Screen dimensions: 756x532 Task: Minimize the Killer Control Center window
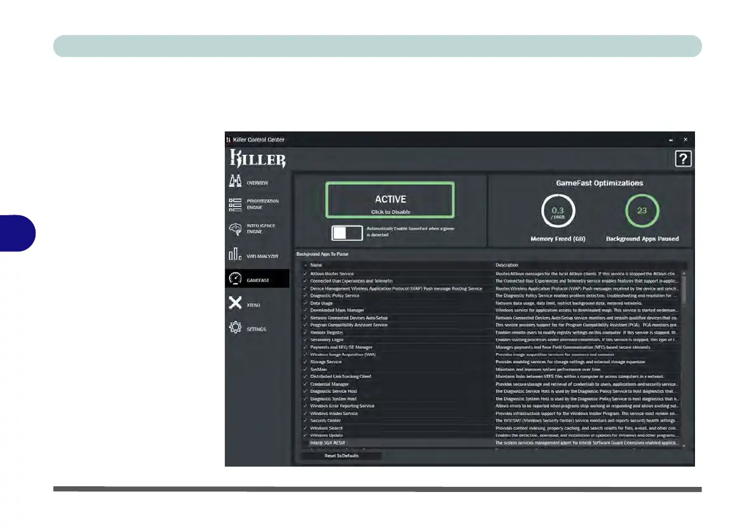[671, 140]
